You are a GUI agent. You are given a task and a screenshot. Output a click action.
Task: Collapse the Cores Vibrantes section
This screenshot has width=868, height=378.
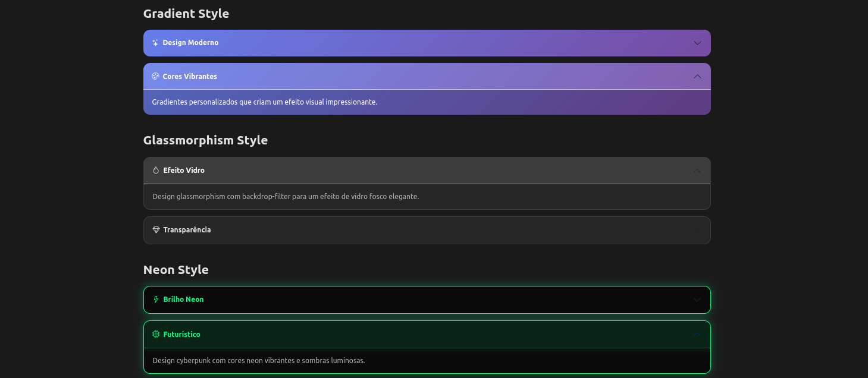click(427, 76)
